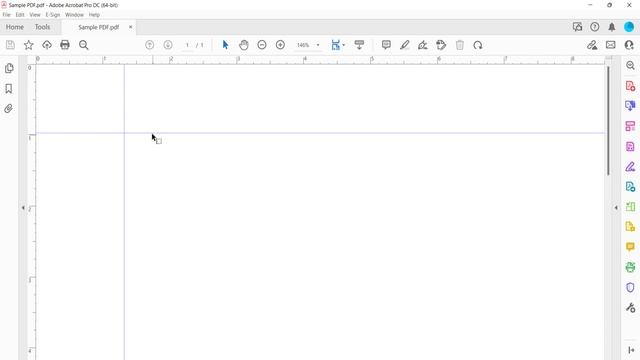Show the attachments paperclip panel
Screen dimensions: 640x360
coord(9,109)
